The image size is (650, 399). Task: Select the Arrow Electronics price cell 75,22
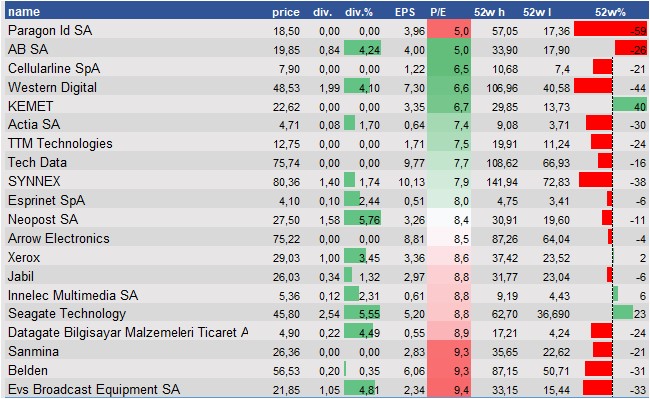(286, 239)
